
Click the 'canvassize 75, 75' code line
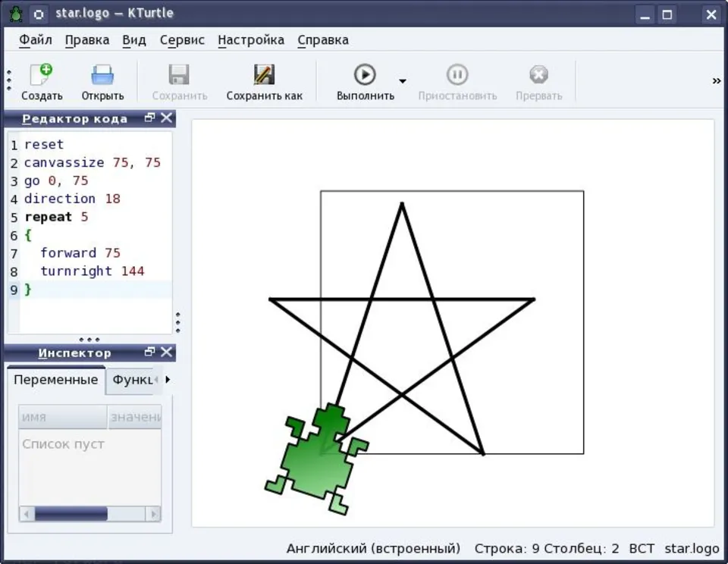point(92,162)
